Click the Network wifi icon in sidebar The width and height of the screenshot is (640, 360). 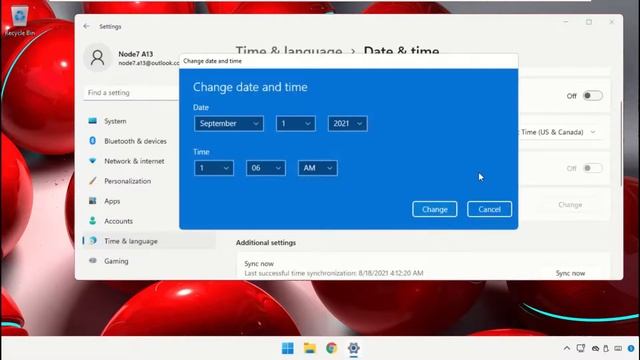[93, 161]
